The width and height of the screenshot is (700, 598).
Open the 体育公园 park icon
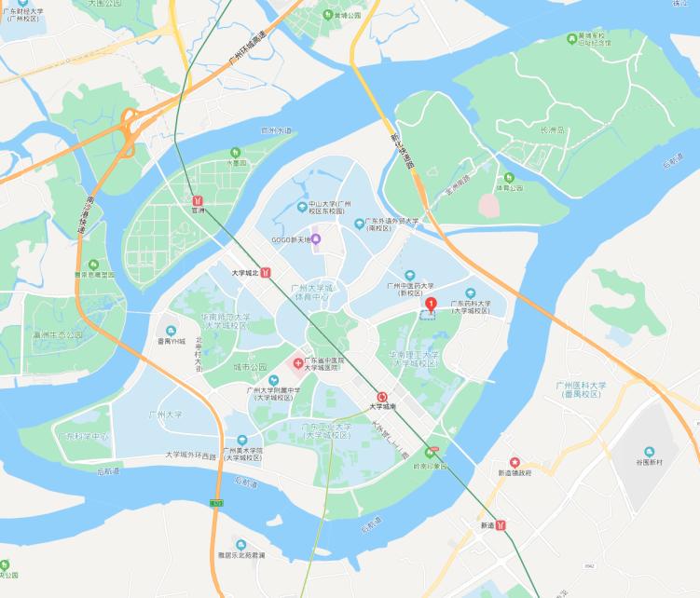[x=509, y=178]
